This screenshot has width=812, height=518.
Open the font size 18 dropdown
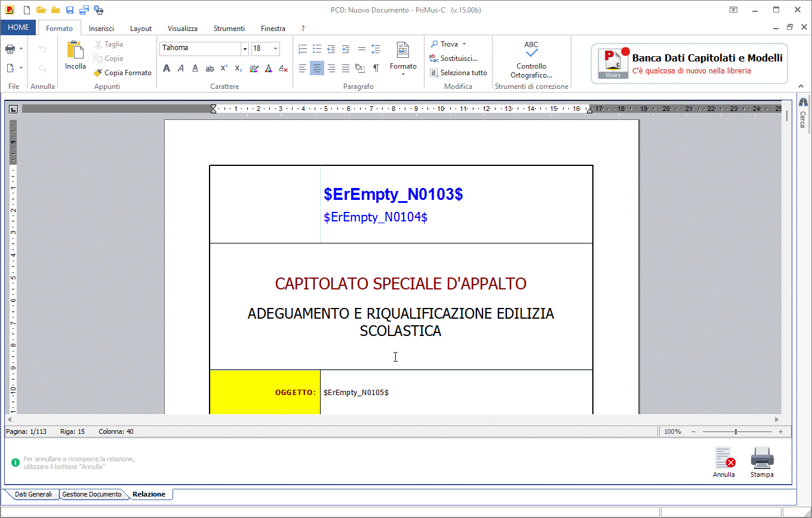point(275,49)
